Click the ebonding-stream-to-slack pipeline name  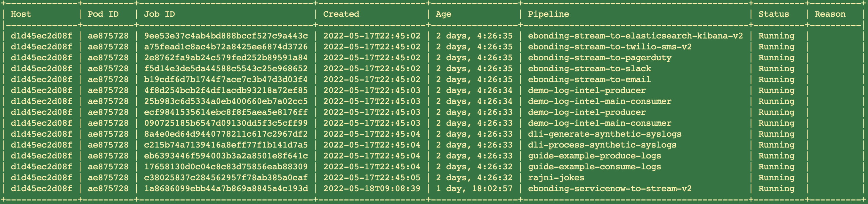[589, 69]
